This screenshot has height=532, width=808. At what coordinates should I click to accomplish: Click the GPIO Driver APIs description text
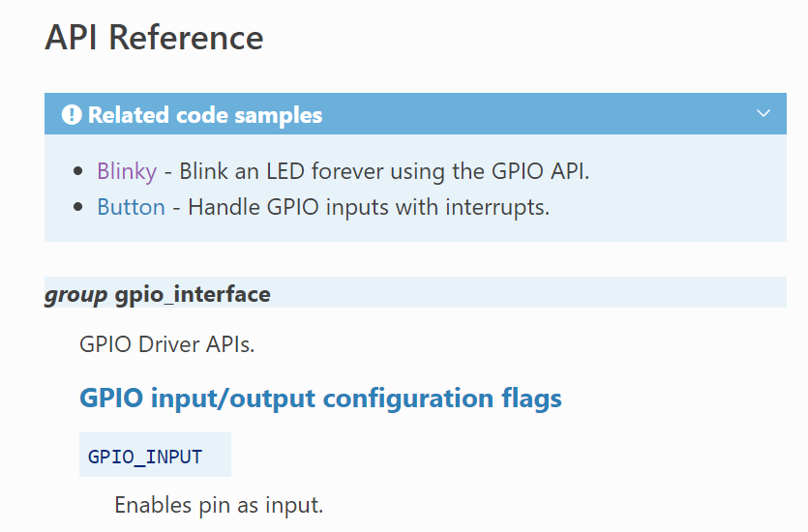[x=166, y=344]
